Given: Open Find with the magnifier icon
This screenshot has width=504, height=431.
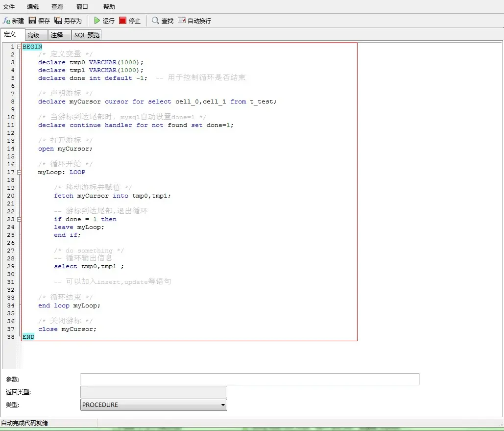Looking at the screenshot, I should 155,21.
